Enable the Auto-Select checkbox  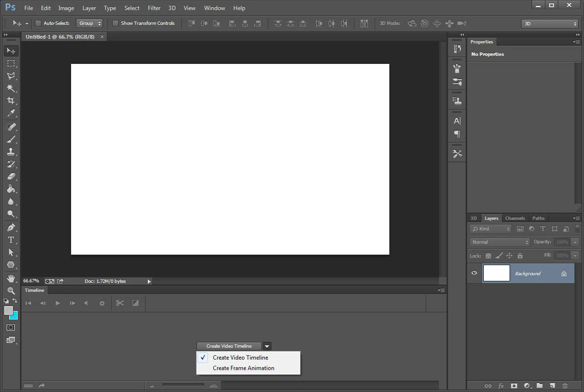click(38, 23)
